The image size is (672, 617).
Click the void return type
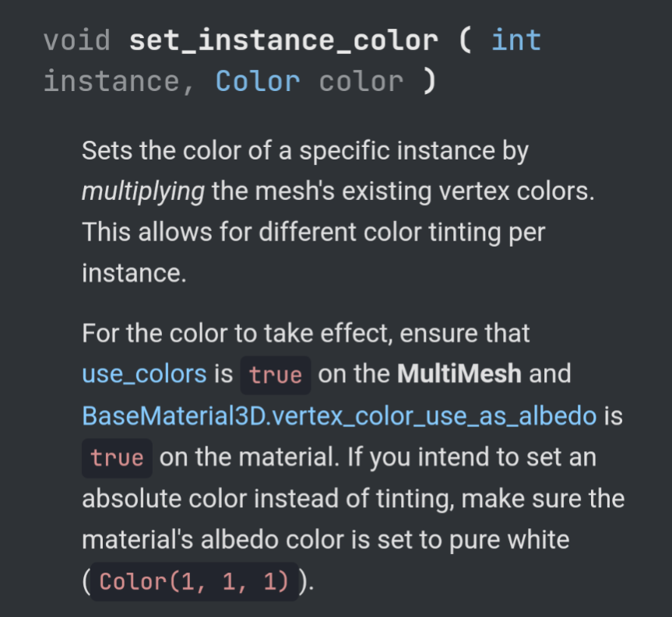(77, 40)
